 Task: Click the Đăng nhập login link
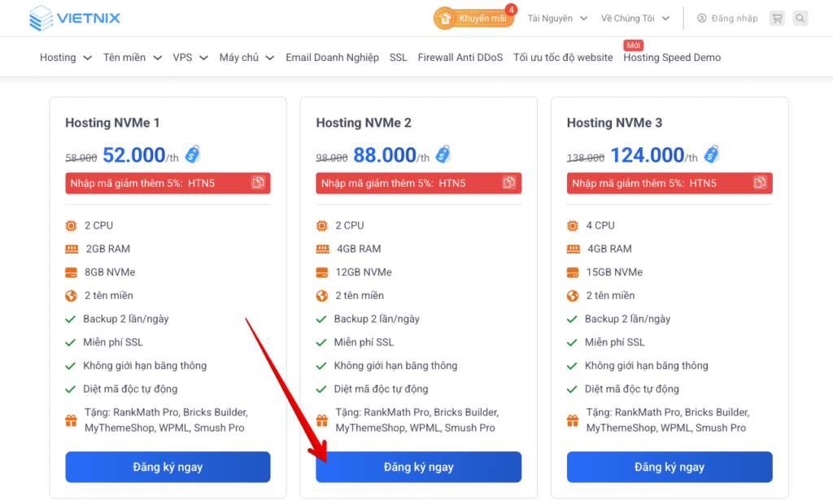coord(727,18)
